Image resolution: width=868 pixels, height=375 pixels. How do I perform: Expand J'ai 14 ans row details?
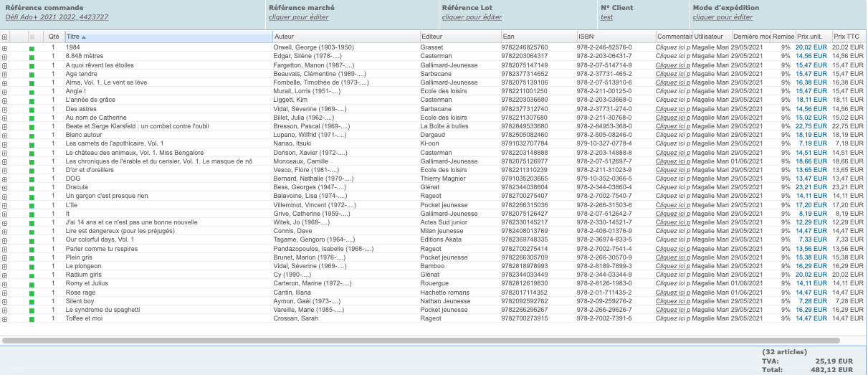click(x=4, y=222)
